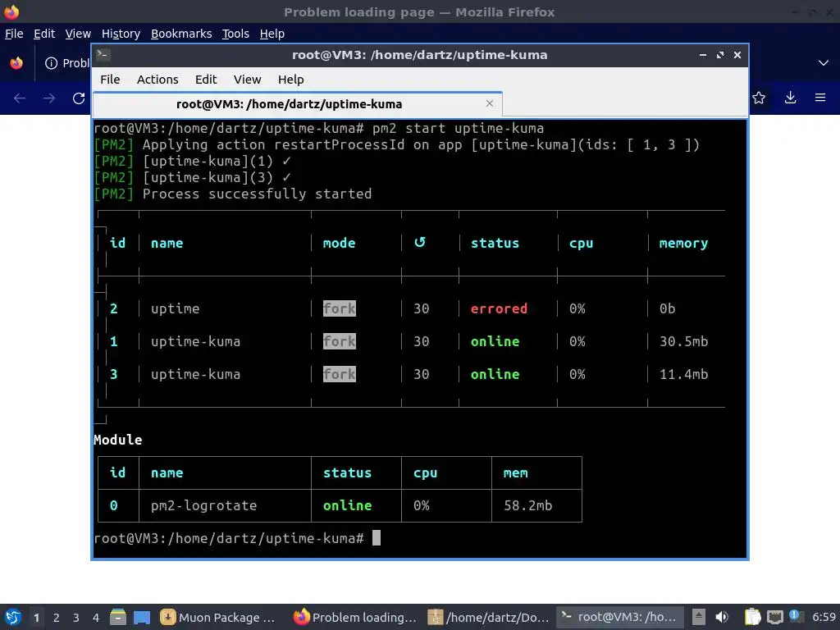
Task: Minimize the terminal window
Action: (703, 55)
